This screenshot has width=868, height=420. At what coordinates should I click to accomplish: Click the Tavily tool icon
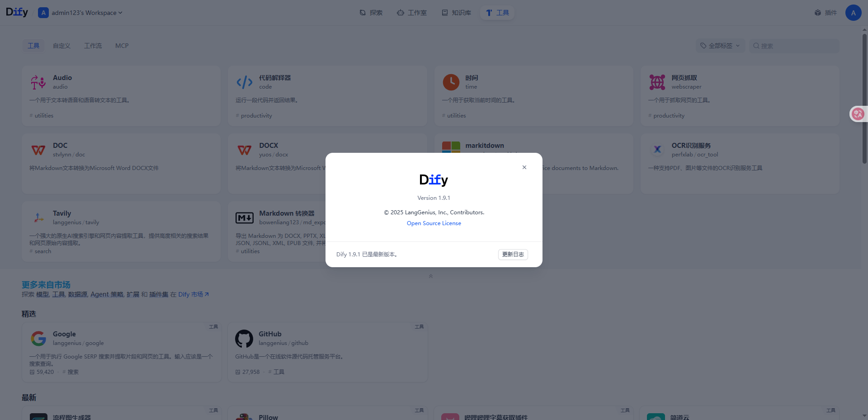(x=38, y=218)
